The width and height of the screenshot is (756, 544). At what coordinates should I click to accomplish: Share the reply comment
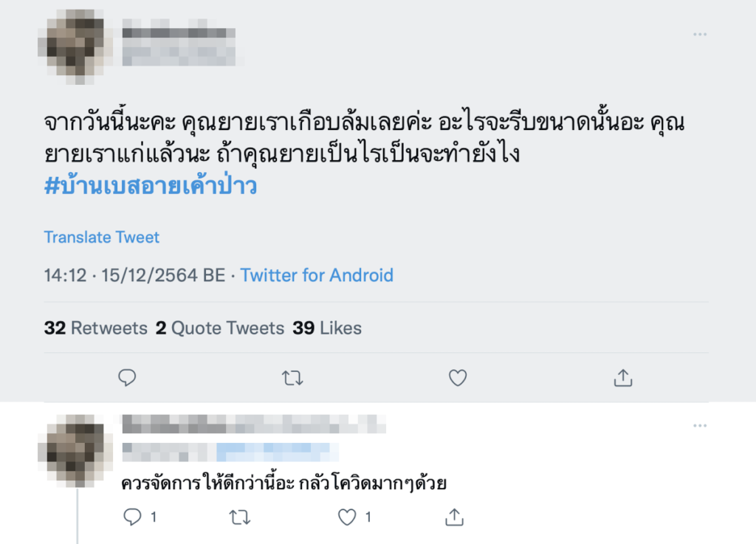click(454, 517)
